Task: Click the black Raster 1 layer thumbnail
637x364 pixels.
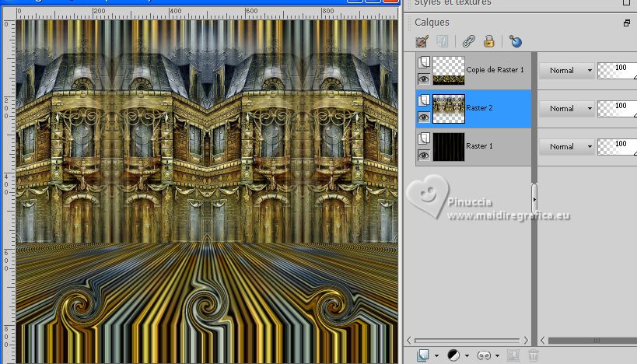Action: point(449,147)
